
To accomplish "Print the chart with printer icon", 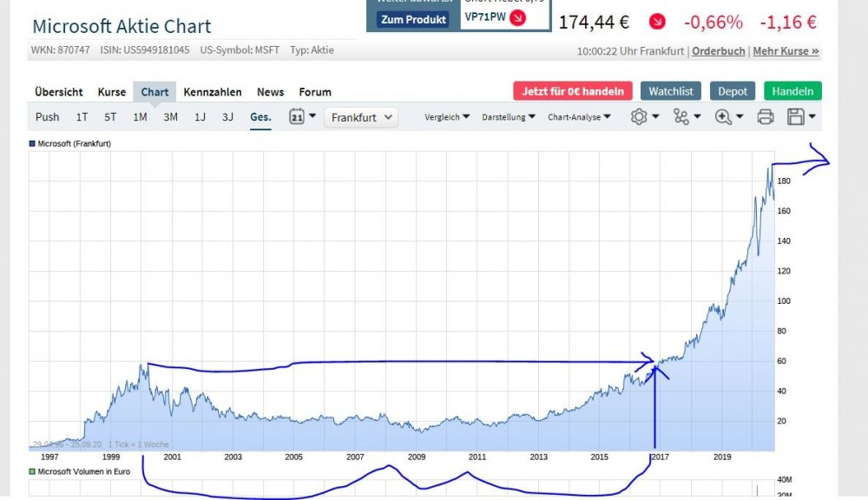I will pos(765,116).
